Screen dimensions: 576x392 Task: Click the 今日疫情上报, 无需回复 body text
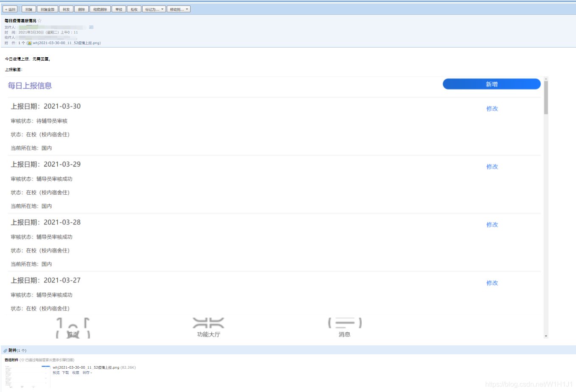[28, 59]
